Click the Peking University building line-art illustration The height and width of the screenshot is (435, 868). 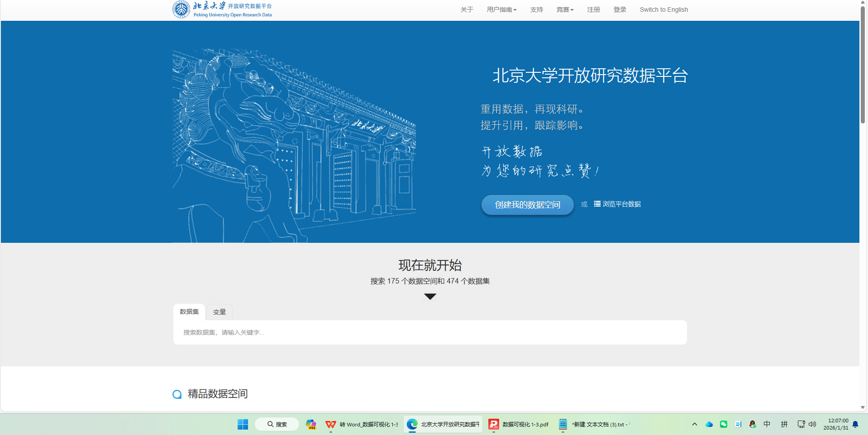[x=294, y=146]
